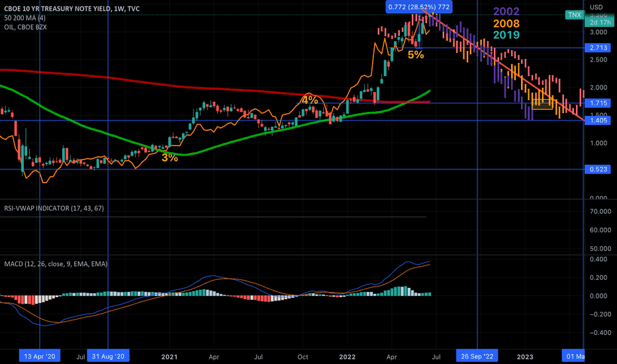The width and height of the screenshot is (617, 364).
Task: Click the 60.000 RSI scale value
Action: click(600, 230)
